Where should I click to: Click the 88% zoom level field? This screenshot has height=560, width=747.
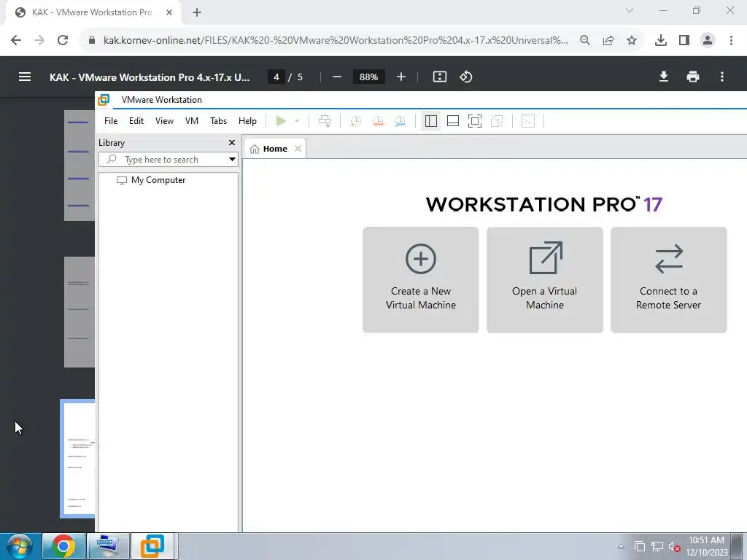click(368, 77)
